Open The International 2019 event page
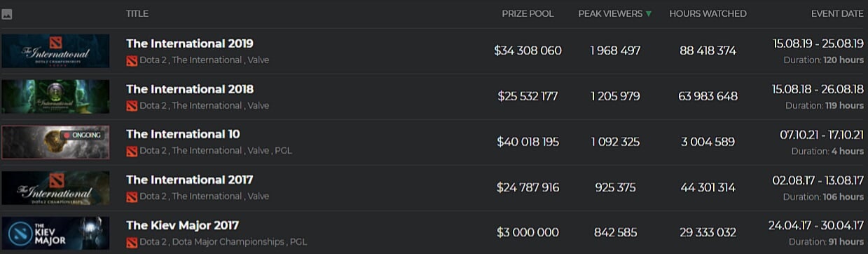Viewport: 868px width, 254px height. point(190,44)
